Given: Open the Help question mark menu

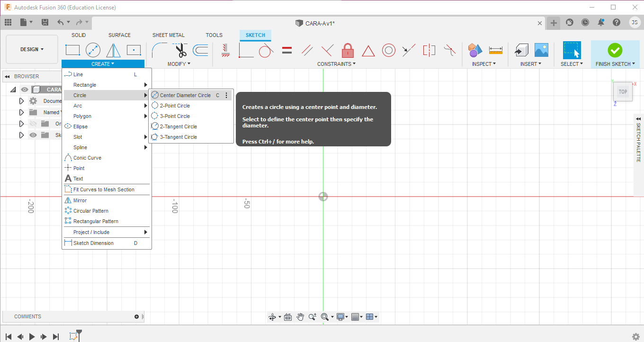Looking at the screenshot, I should 616,22.
